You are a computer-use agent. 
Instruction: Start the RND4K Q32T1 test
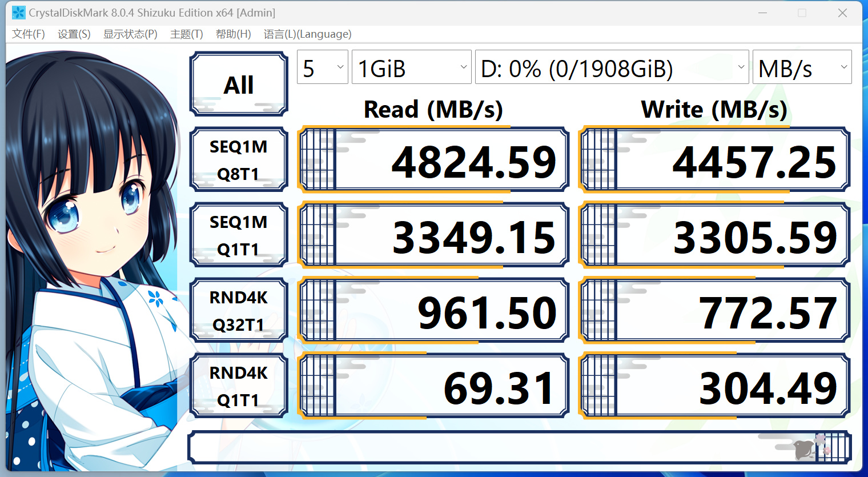click(239, 310)
